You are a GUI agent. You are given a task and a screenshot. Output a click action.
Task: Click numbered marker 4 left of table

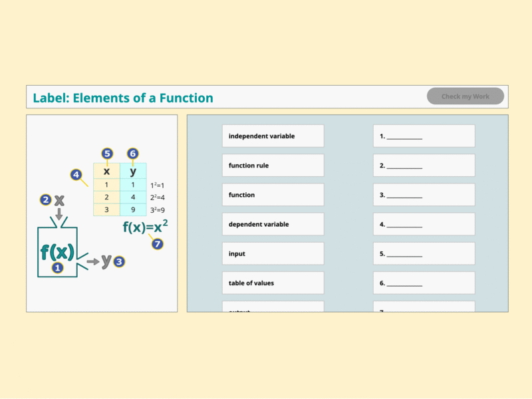click(x=76, y=175)
